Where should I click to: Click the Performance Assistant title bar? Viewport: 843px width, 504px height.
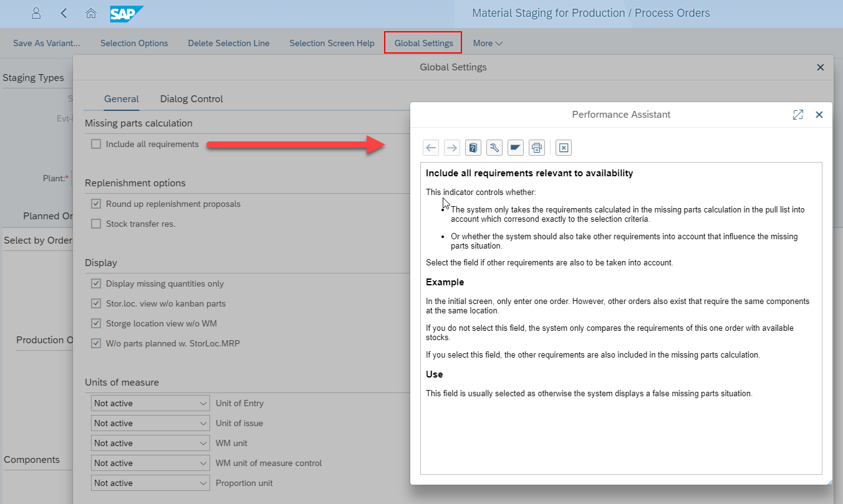[x=621, y=115]
